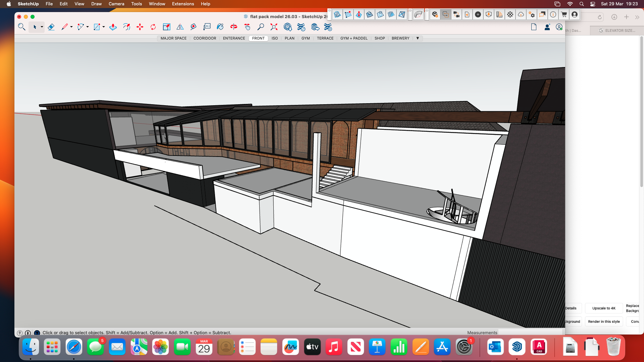Viewport: 644px width, 362px height.
Task: Toggle the checkered pattern toolbar icon
Action: (510, 14)
